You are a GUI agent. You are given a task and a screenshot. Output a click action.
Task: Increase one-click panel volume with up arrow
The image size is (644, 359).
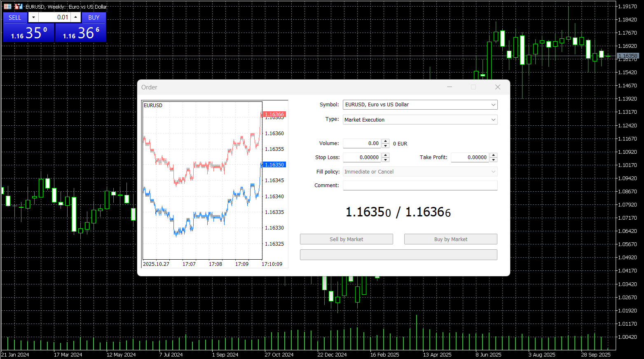tap(76, 17)
